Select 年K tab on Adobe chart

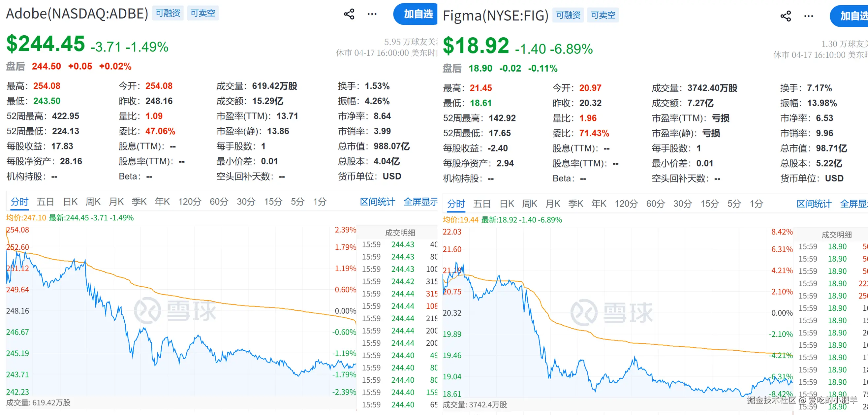162,202
